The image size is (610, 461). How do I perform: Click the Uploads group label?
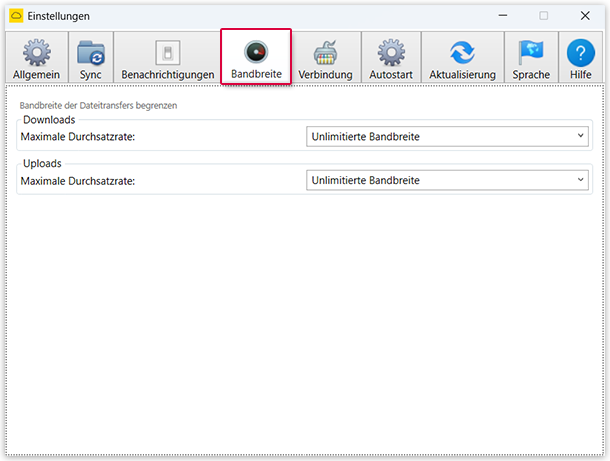42,163
